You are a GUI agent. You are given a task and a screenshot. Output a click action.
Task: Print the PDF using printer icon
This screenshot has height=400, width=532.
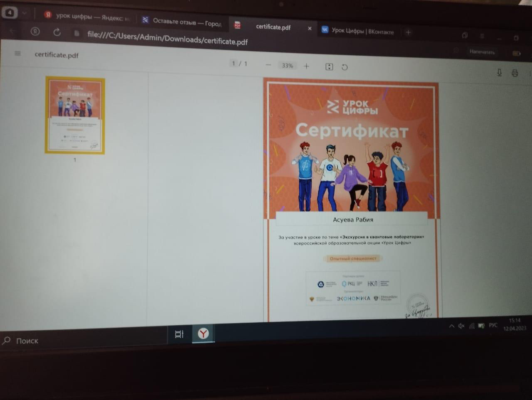click(515, 74)
